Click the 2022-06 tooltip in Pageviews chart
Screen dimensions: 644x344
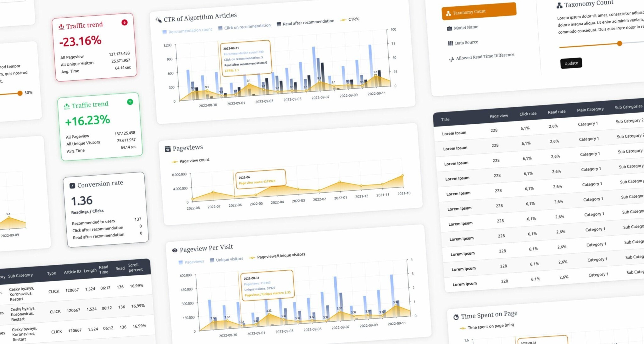[261, 179]
